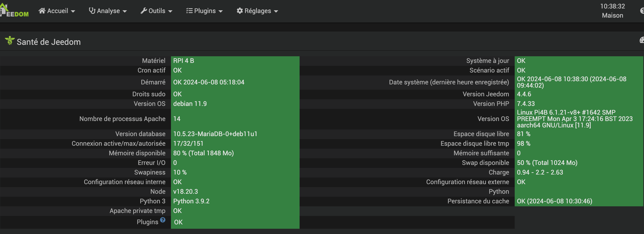Open the Outils dropdown caret

tap(170, 11)
